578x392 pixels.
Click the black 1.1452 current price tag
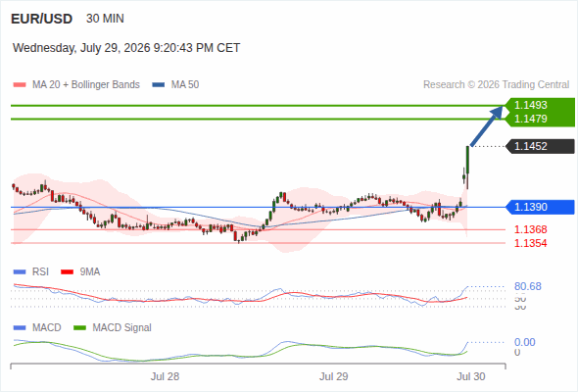pyautogui.click(x=540, y=146)
